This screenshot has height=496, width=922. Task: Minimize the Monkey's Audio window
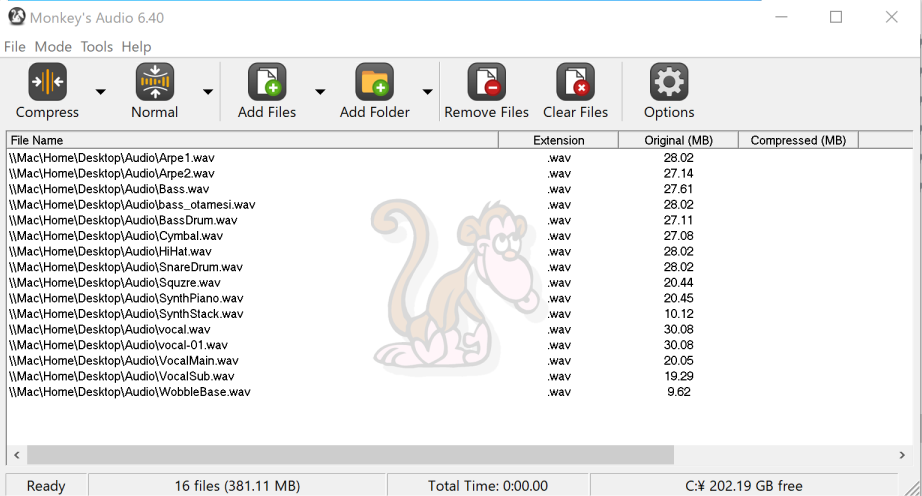point(781,17)
